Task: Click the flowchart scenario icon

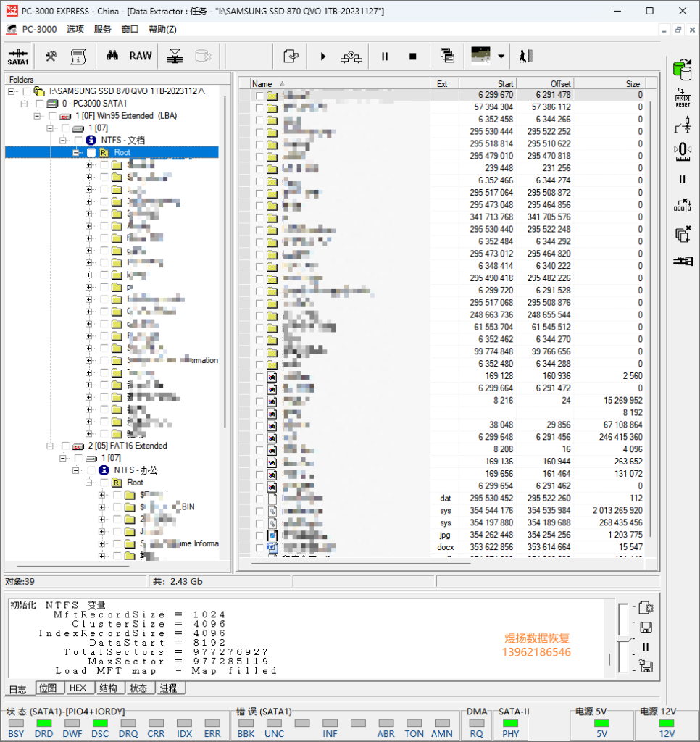Action: coord(351,57)
